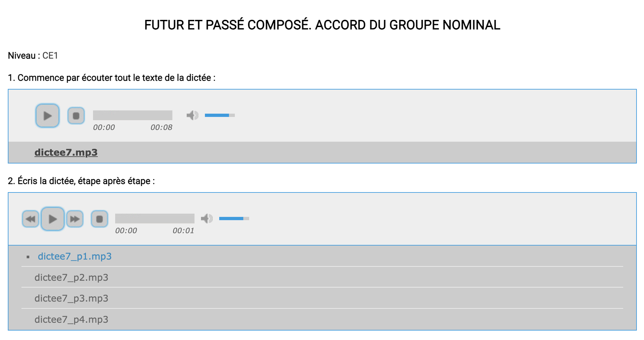
Task: Click the page title heading text
Action: pyautogui.click(x=322, y=25)
